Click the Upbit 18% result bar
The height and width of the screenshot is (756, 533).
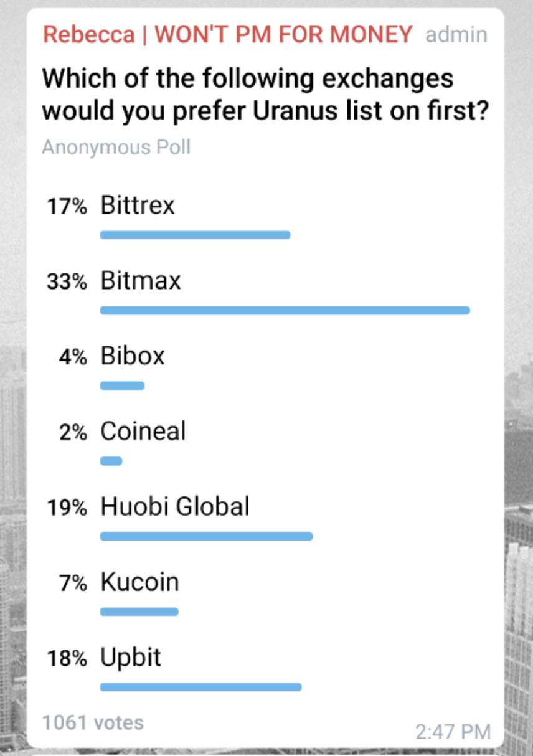click(x=200, y=687)
